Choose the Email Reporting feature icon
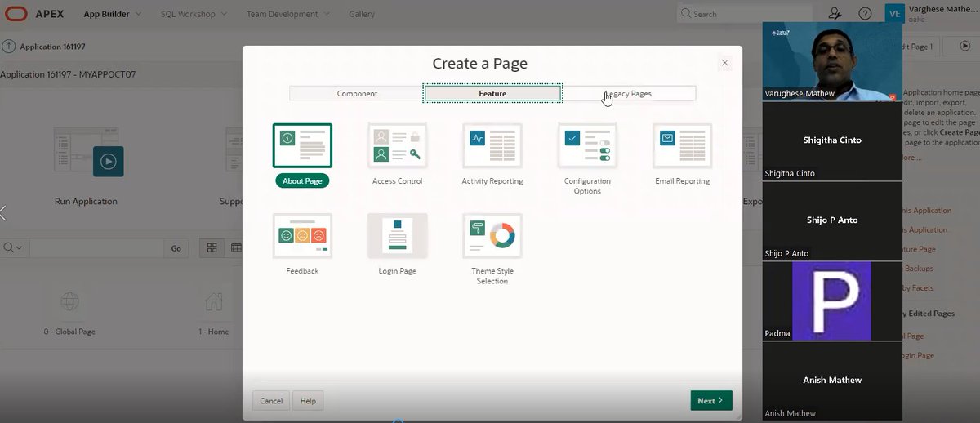 pos(682,146)
